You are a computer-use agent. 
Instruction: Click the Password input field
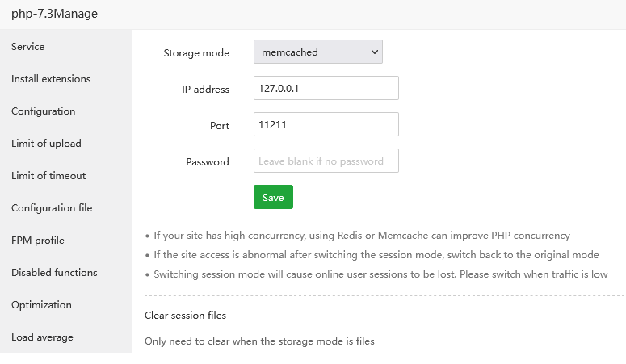326,161
